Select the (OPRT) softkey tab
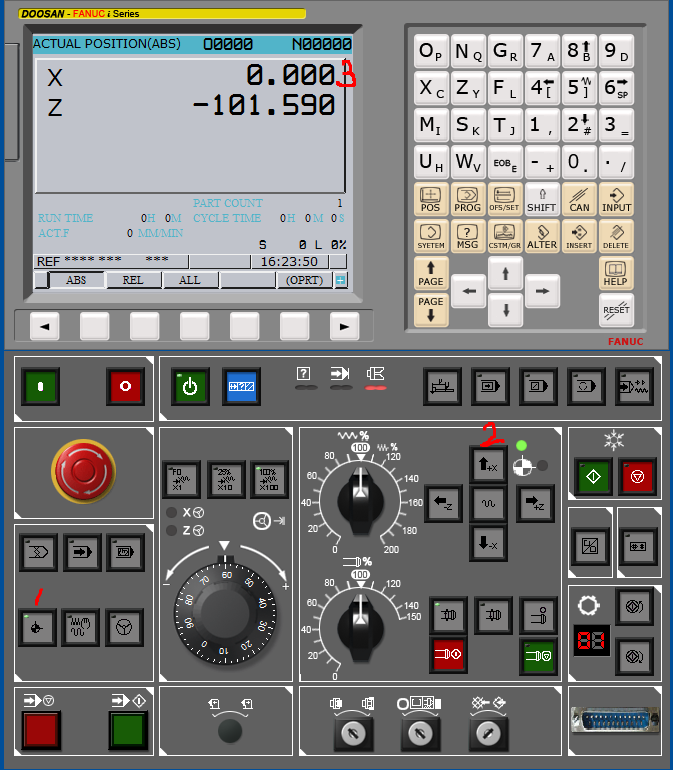Viewport: 673px width, 770px height. (x=305, y=280)
